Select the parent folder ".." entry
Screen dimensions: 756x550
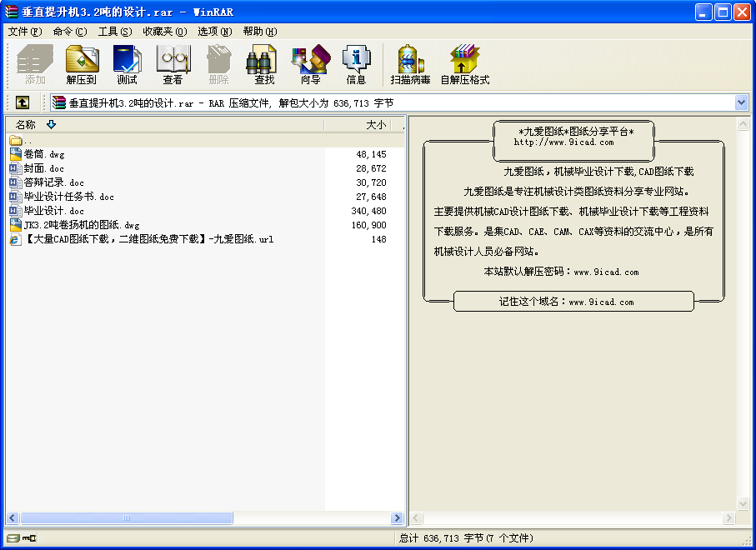coord(28,141)
